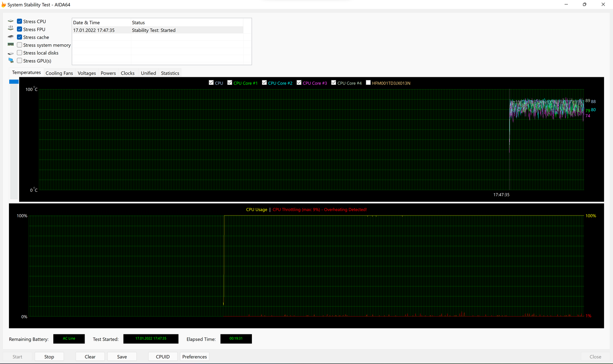Switch to the Cooling Fans tab
Image resolution: width=613 pixels, height=364 pixels.
58,73
